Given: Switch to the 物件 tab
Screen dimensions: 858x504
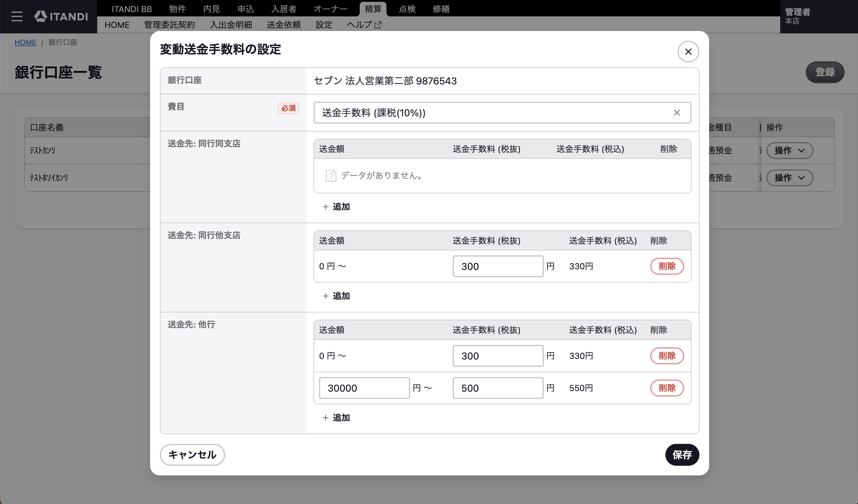Looking at the screenshot, I should point(177,9).
